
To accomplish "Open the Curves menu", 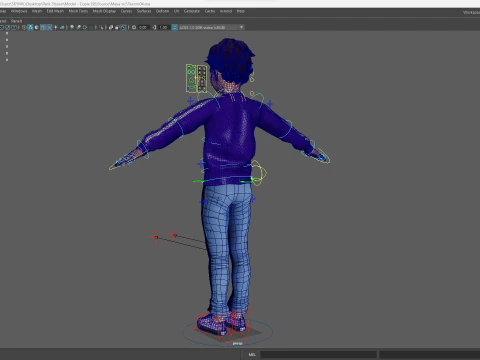I will point(126,11).
